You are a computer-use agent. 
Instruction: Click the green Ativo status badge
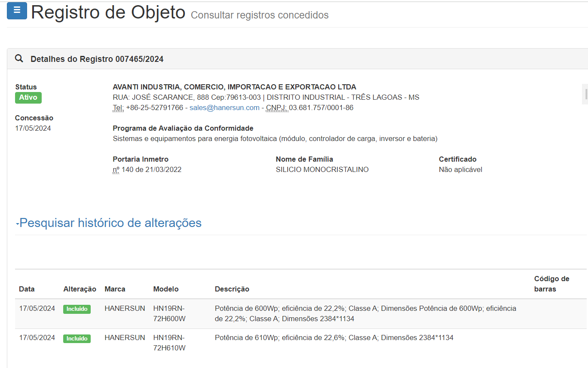pyautogui.click(x=28, y=98)
